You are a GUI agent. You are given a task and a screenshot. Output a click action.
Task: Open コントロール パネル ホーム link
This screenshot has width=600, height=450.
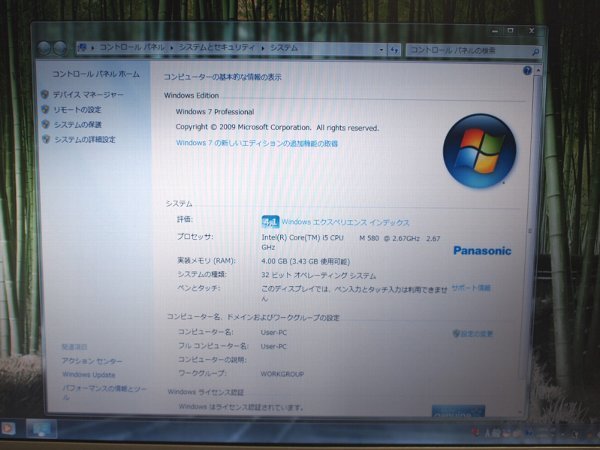tap(96, 74)
